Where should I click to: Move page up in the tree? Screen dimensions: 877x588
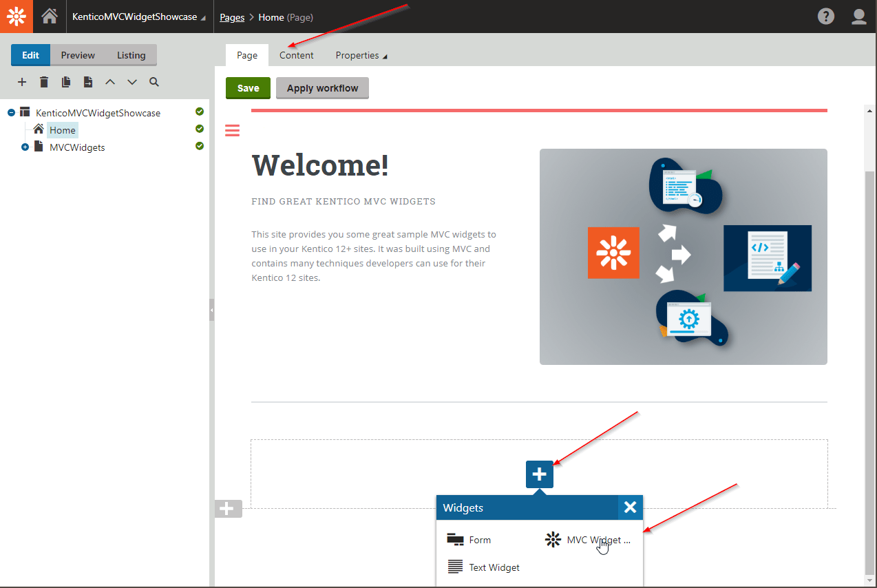pos(110,82)
